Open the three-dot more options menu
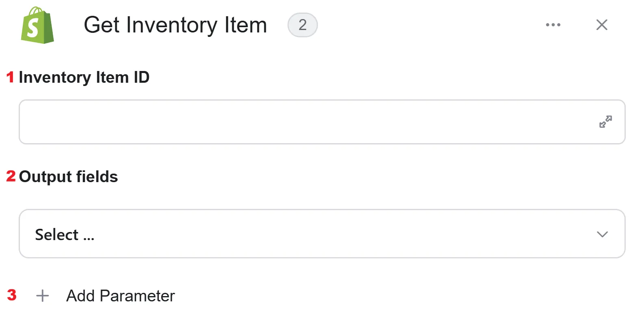Screen dimensions: 644x318 coord(553,25)
